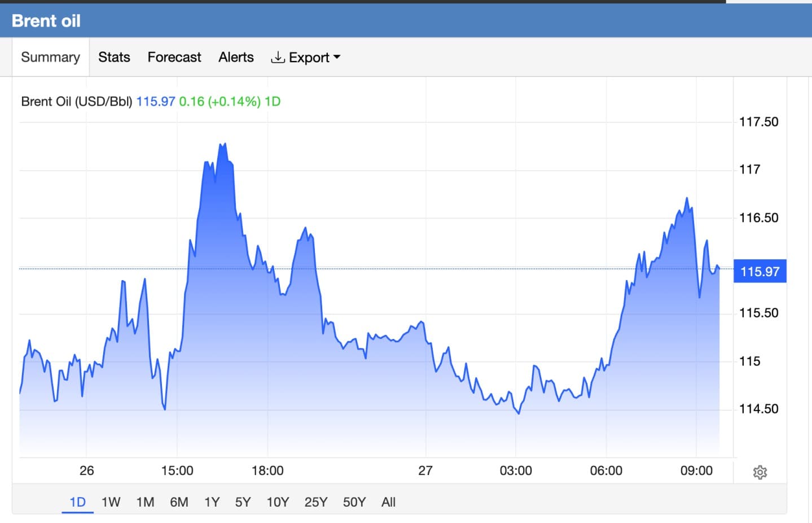Set chart range to 6M
The height and width of the screenshot is (523, 812).
click(179, 502)
